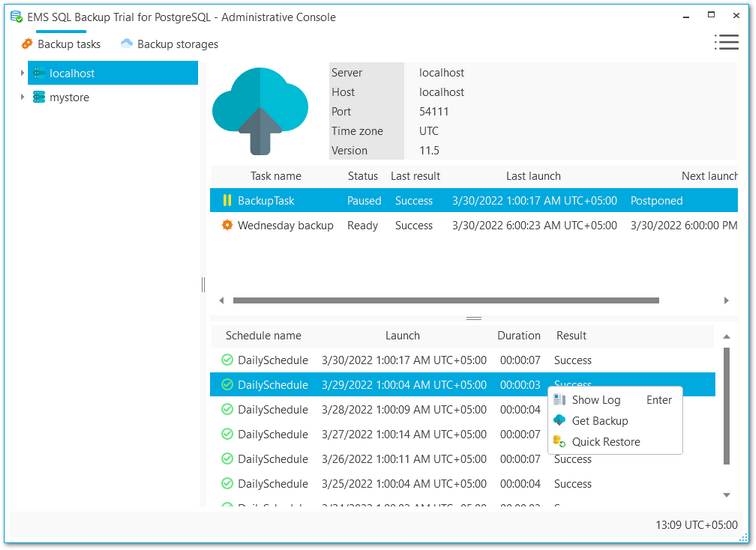The image size is (756, 550).
Task: Select the 3/28/2022 1:00:09 AM launch row
Action: 379,410
